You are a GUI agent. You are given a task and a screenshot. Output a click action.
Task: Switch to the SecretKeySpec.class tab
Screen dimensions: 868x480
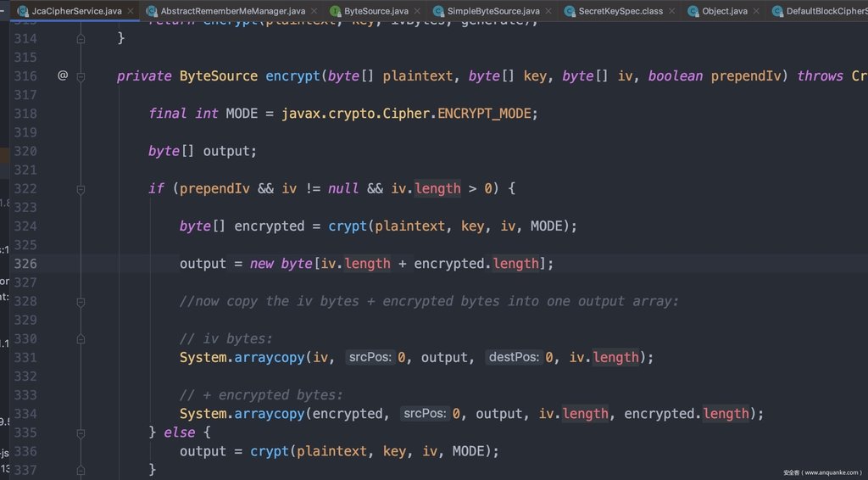pyautogui.click(x=620, y=11)
